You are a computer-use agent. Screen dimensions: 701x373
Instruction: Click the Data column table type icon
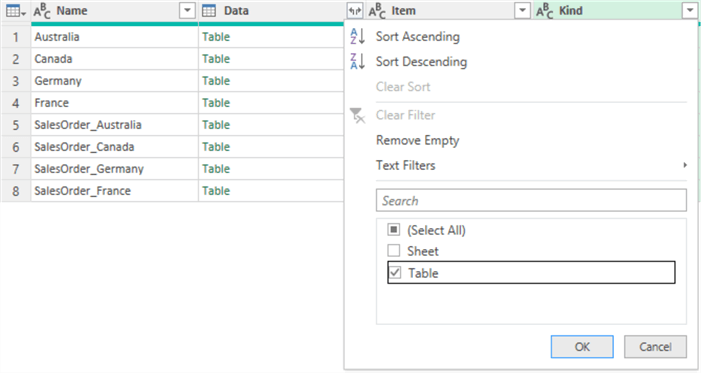point(209,11)
